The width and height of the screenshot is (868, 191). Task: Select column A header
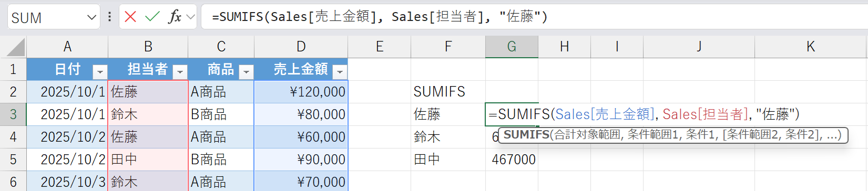[x=67, y=47]
